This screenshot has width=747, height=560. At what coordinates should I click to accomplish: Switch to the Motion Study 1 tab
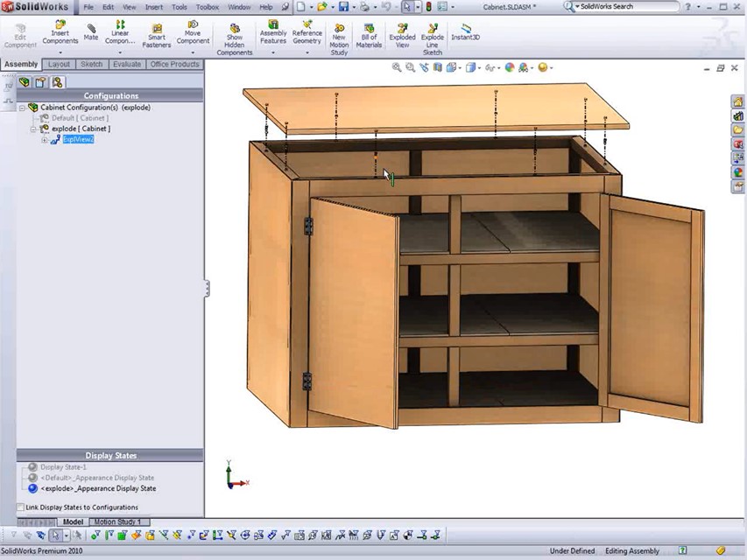(x=117, y=522)
